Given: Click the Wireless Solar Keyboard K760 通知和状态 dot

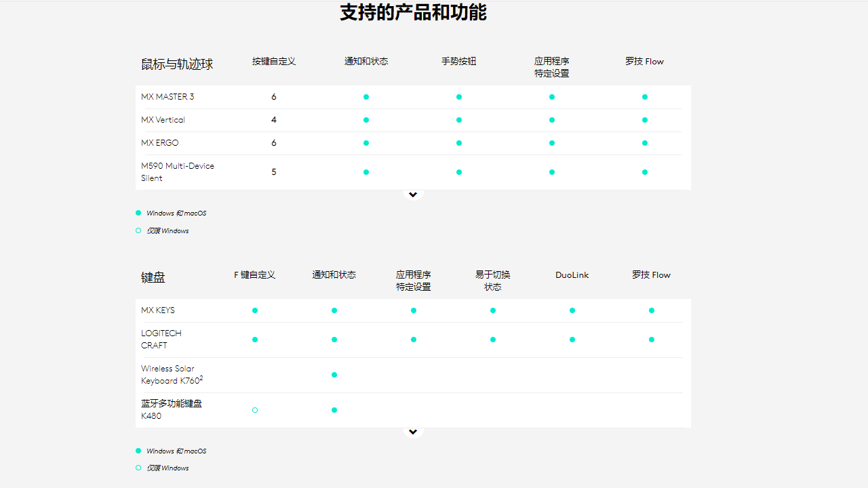Looking at the screenshot, I should [x=334, y=375].
